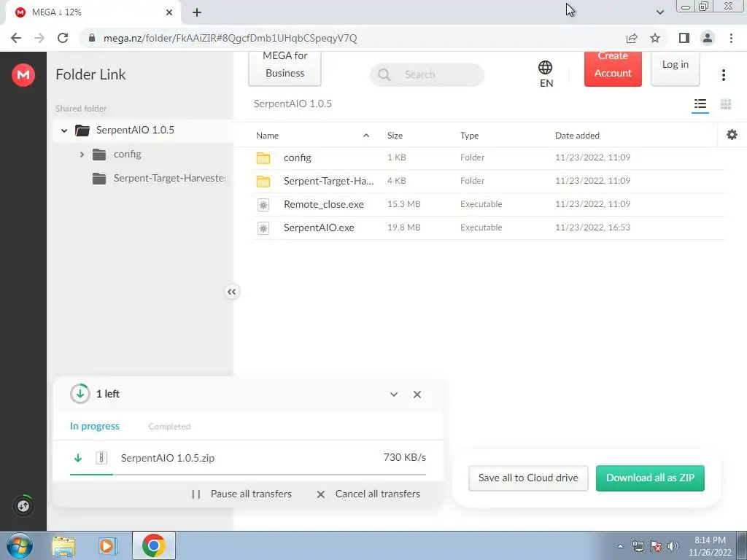Sort by Name column arrow
747x560 pixels.
[x=366, y=135]
